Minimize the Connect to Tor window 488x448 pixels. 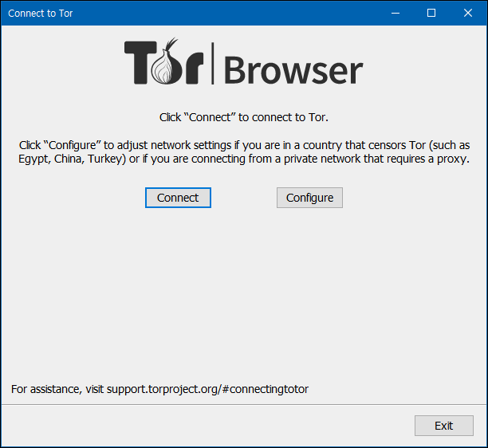(396, 13)
